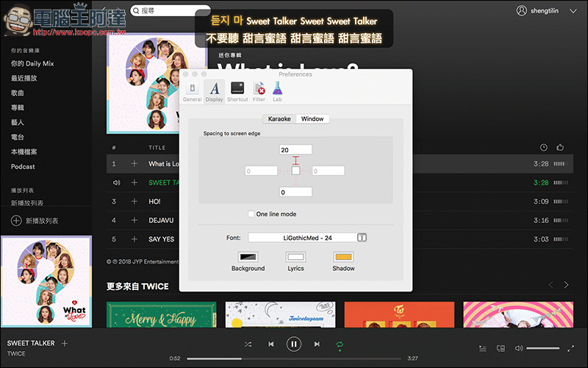Open 你的 Daily Mix in sidebar
Screen dimensions: 588x368
click(32, 63)
